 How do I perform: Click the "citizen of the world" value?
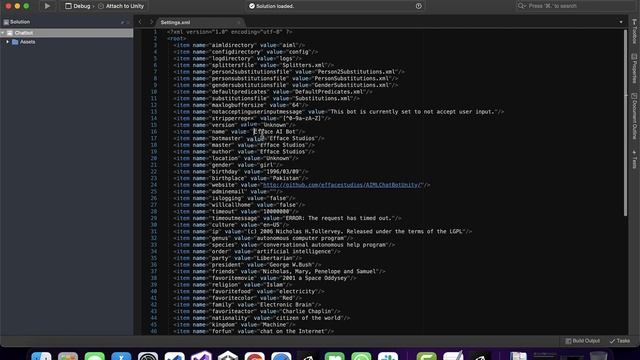click(309, 318)
